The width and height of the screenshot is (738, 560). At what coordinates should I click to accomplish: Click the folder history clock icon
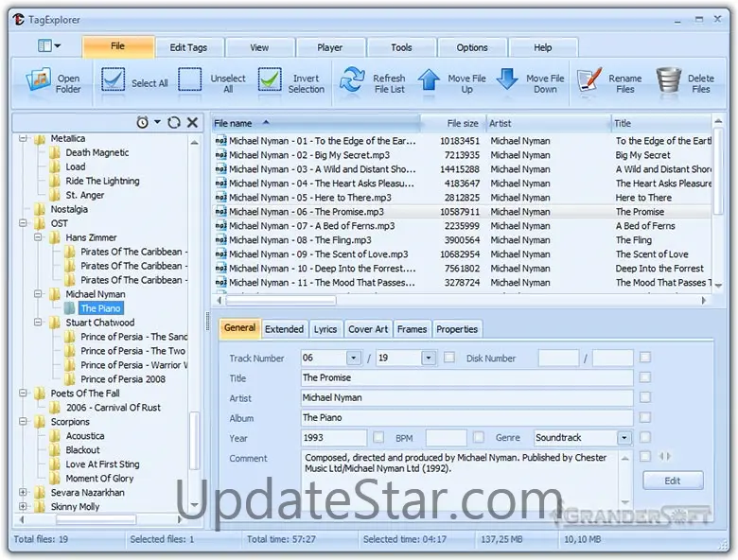tap(142, 122)
